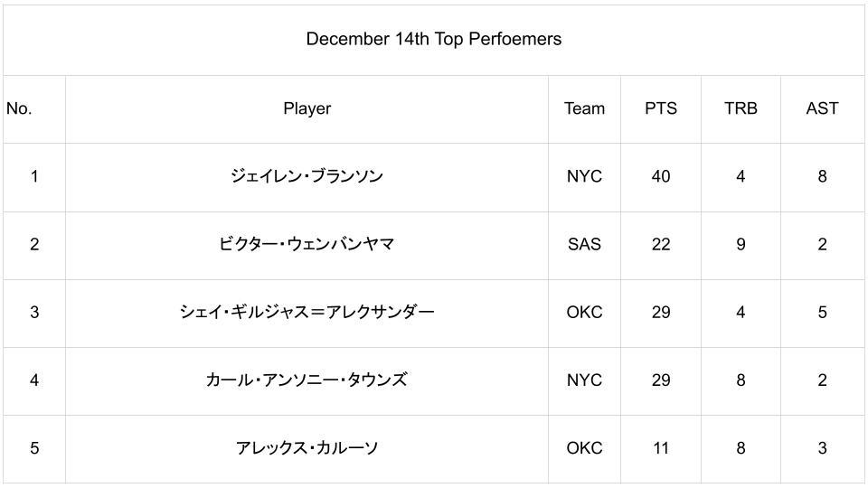This screenshot has width=868, height=488.
Task: Select the 'AST' header cell
Action: (x=822, y=108)
